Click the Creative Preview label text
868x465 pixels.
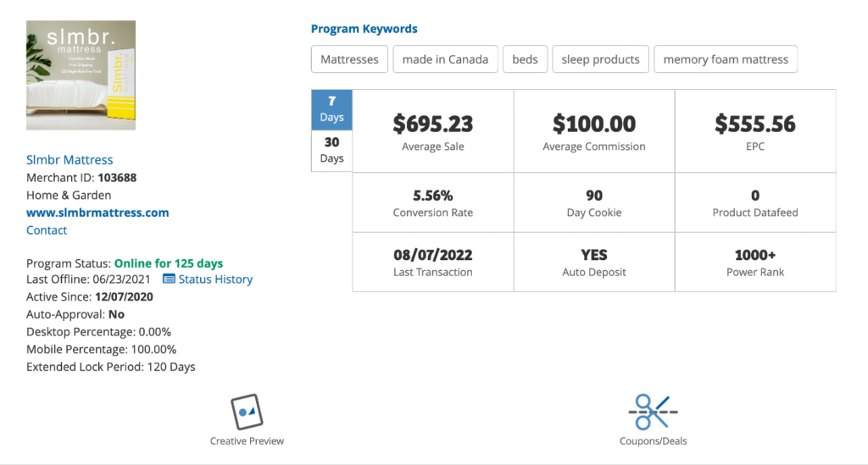pyautogui.click(x=247, y=441)
